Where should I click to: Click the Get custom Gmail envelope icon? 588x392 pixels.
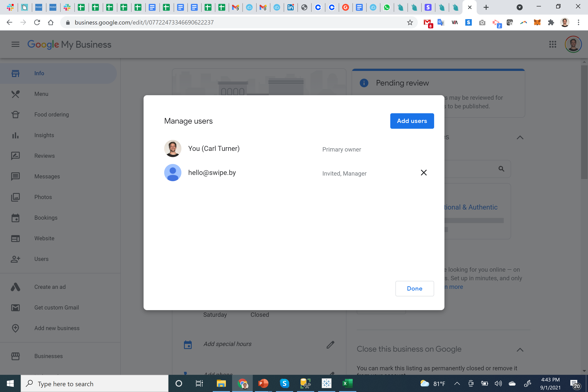click(x=15, y=308)
